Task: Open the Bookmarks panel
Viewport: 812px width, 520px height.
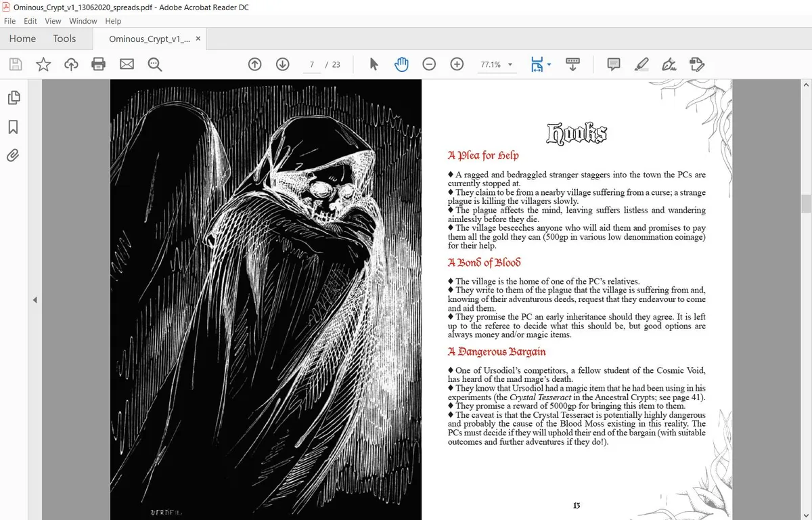Action: pyautogui.click(x=13, y=127)
